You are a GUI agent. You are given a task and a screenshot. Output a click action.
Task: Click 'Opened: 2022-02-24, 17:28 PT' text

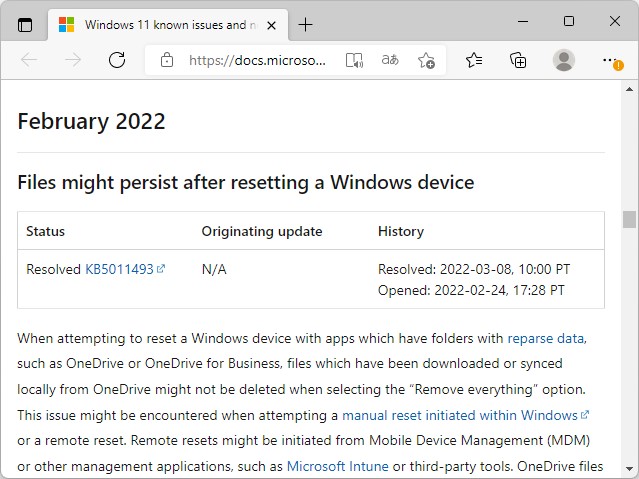point(471,290)
